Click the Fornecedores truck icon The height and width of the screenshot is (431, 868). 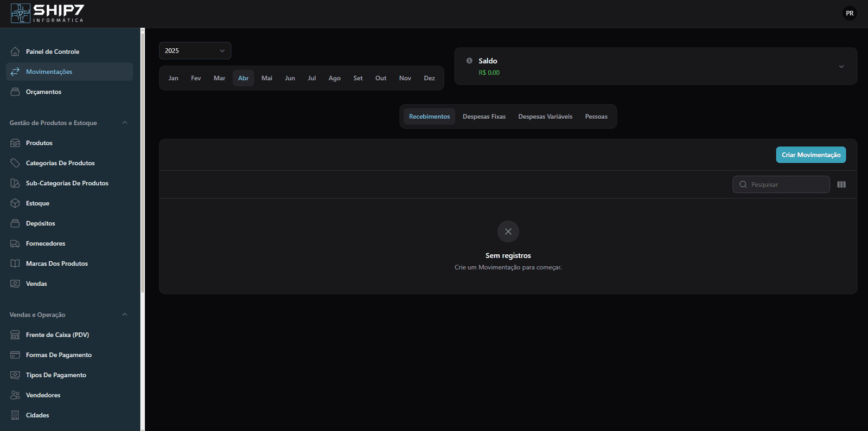click(x=15, y=243)
